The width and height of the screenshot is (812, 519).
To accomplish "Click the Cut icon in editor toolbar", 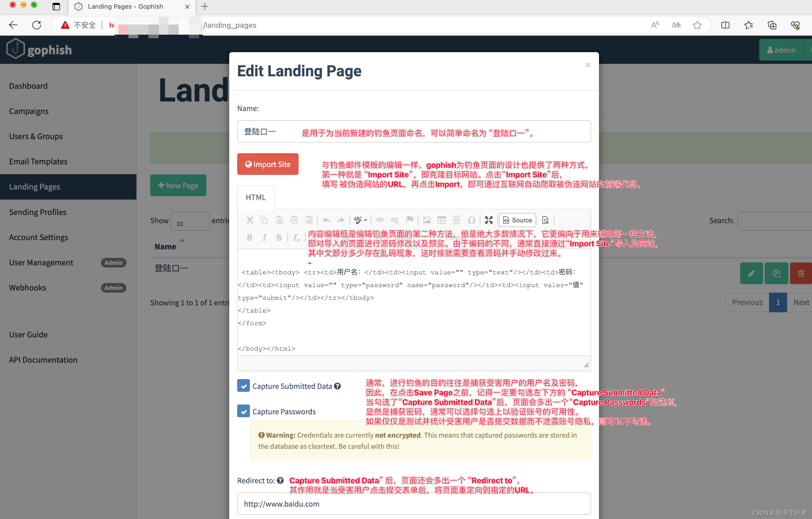I will click(250, 220).
